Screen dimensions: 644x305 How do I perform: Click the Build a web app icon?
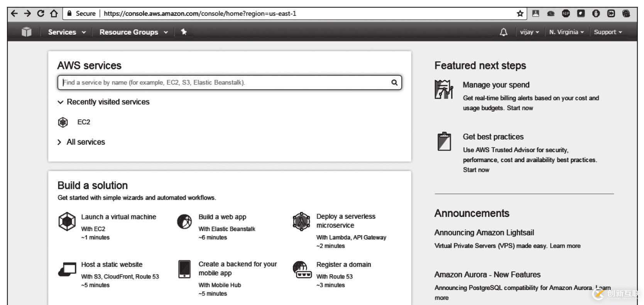tap(184, 222)
